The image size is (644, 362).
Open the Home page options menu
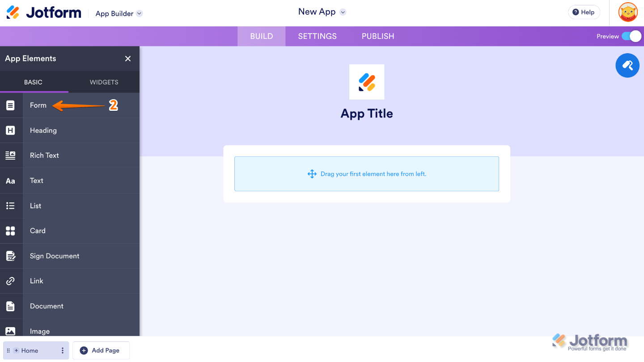[x=62, y=350]
